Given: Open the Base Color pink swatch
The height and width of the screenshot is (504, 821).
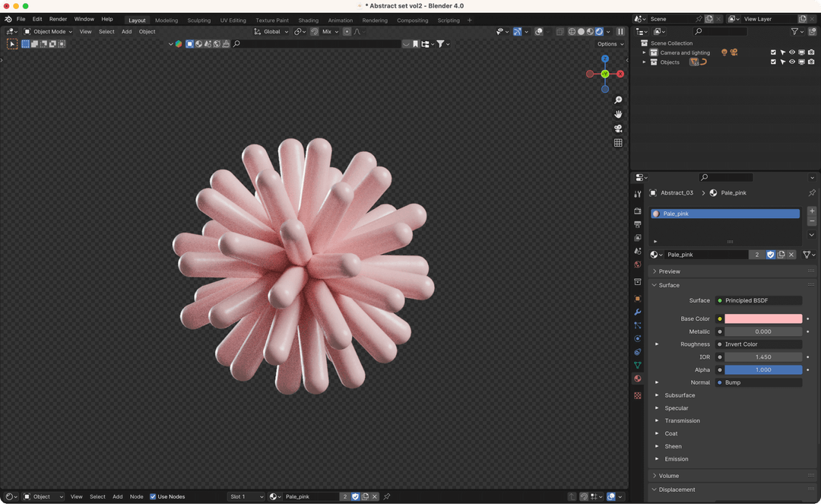Looking at the screenshot, I should 762,319.
